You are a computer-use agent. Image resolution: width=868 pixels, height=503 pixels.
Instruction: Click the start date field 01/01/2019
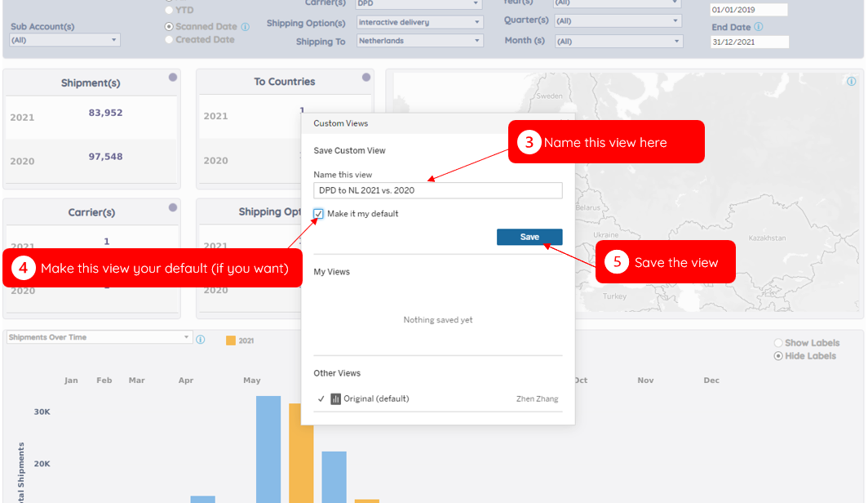[748, 10]
